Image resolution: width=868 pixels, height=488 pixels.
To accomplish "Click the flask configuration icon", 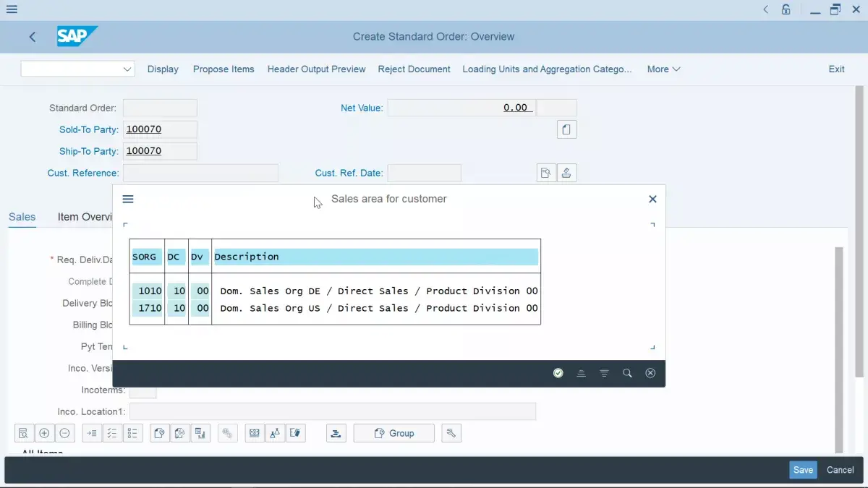I will pos(275,433).
